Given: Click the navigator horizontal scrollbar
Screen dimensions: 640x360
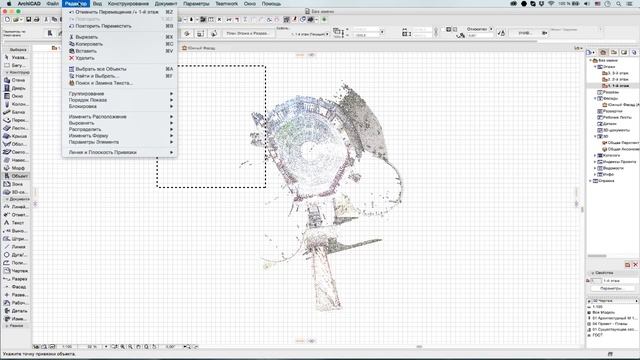Looking at the screenshot, I should [x=597, y=256].
